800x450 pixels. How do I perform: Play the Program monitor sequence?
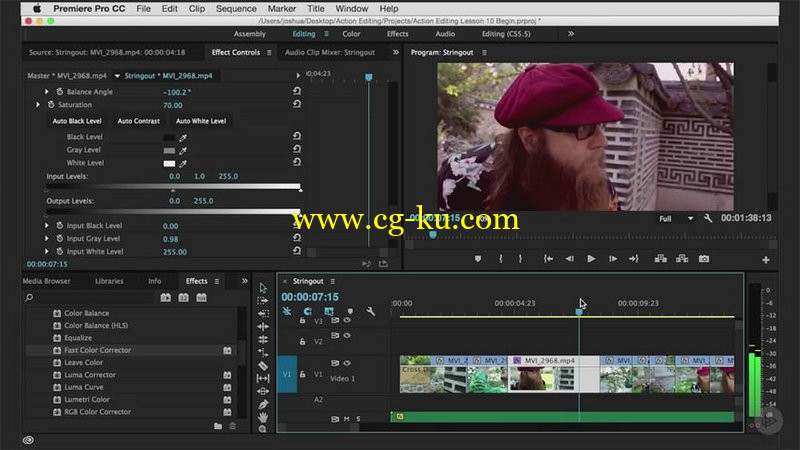coord(591,259)
